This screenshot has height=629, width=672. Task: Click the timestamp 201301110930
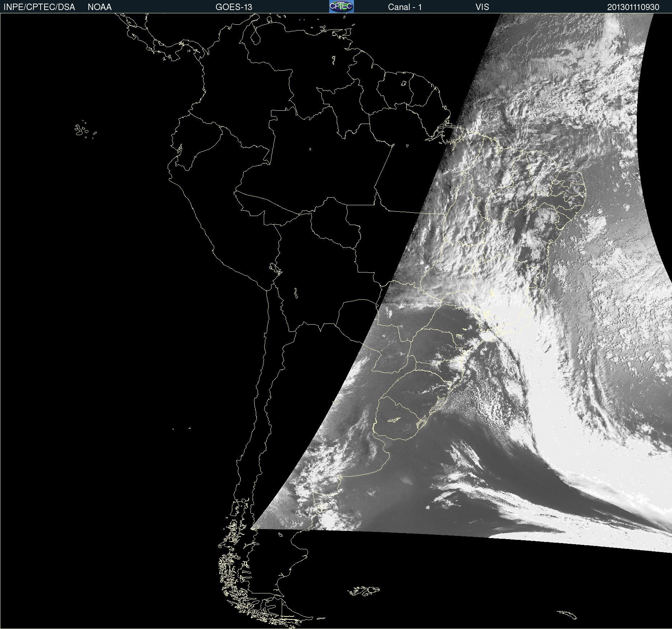tap(633, 7)
